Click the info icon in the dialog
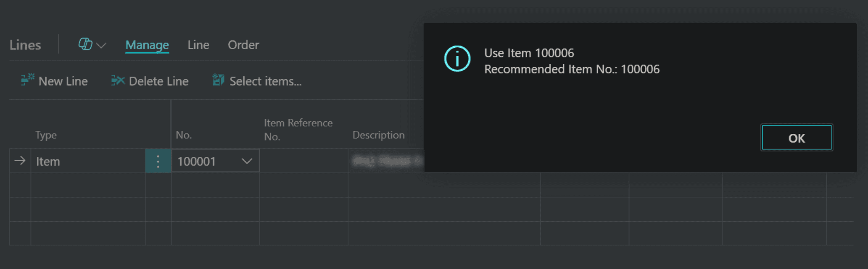 (x=457, y=59)
